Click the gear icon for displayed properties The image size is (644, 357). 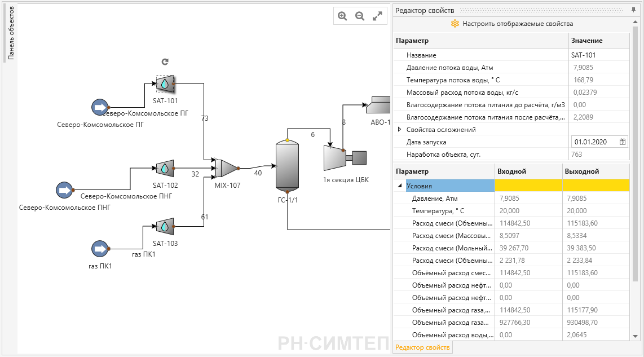pyautogui.click(x=455, y=24)
